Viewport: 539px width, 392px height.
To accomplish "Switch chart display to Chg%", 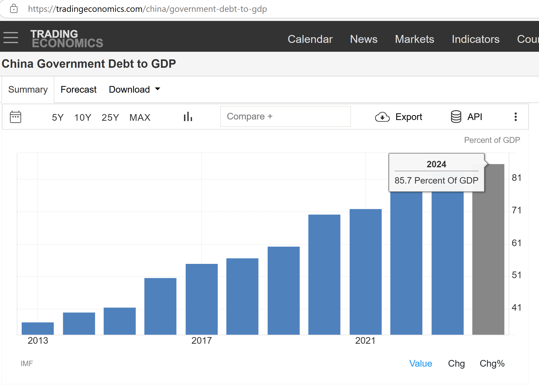I will tap(492, 364).
